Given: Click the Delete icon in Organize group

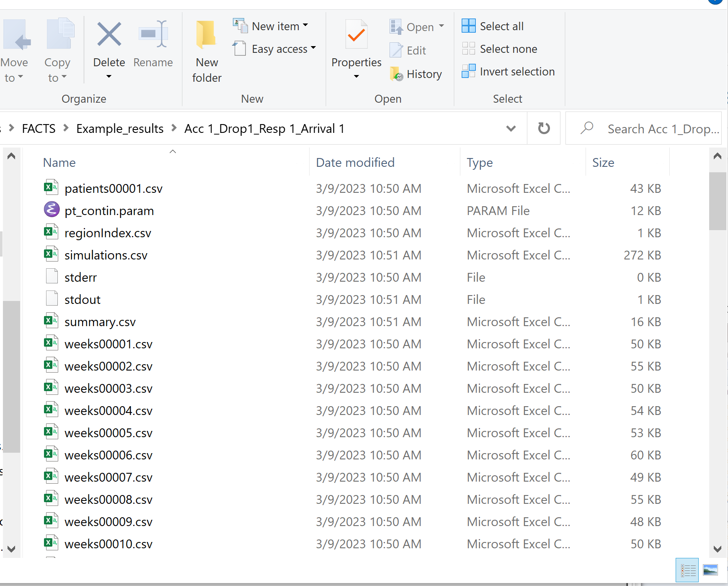Looking at the screenshot, I should pyautogui.click(x=109, y=35).
